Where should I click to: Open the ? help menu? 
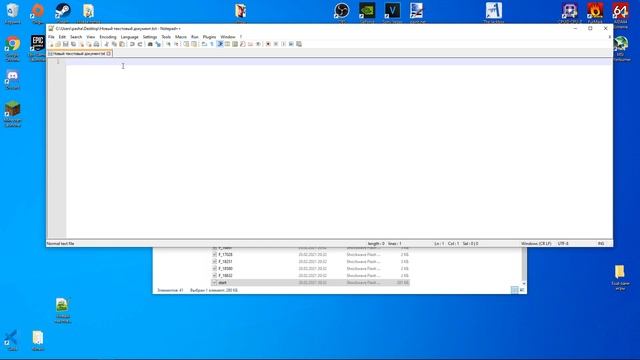click(x=241, y=37)
